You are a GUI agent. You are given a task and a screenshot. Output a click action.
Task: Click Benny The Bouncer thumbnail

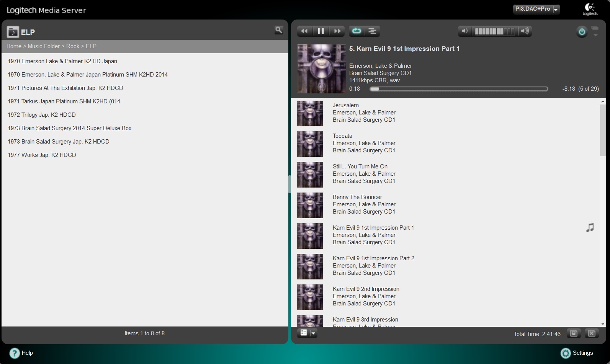coord(310,205)
